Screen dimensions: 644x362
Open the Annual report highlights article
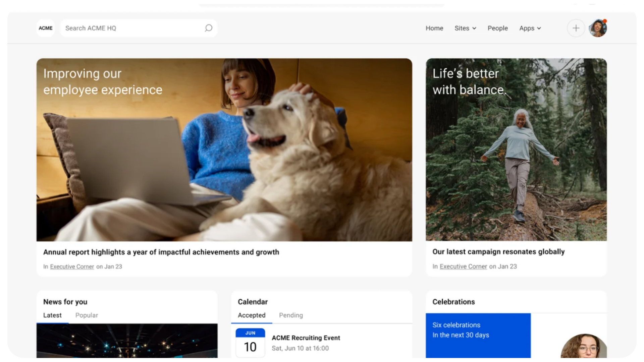(x=161, y=252)
